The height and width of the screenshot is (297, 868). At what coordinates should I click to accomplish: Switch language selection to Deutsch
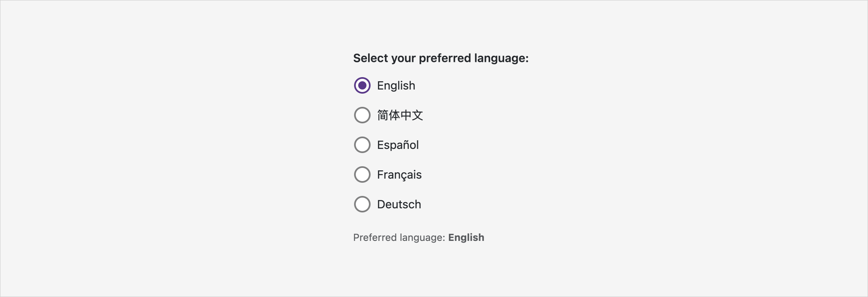pos(362,204)
